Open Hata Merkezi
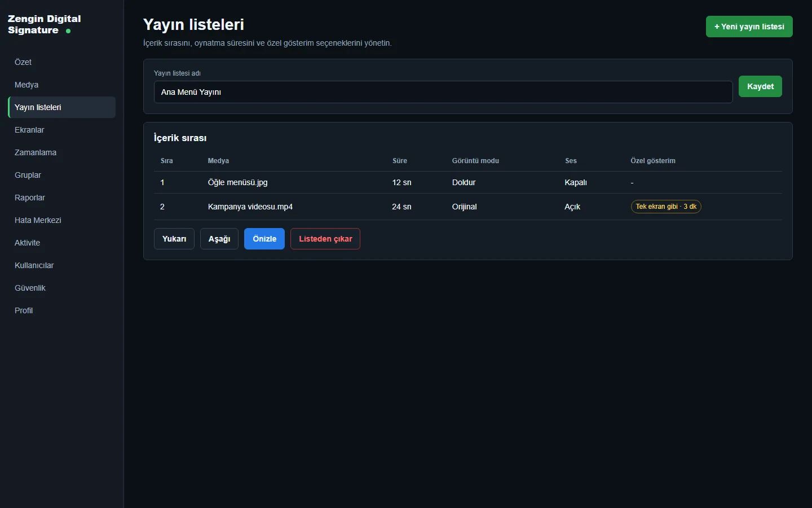This screenshot has height=508, width=812. (x=61, y=220)
